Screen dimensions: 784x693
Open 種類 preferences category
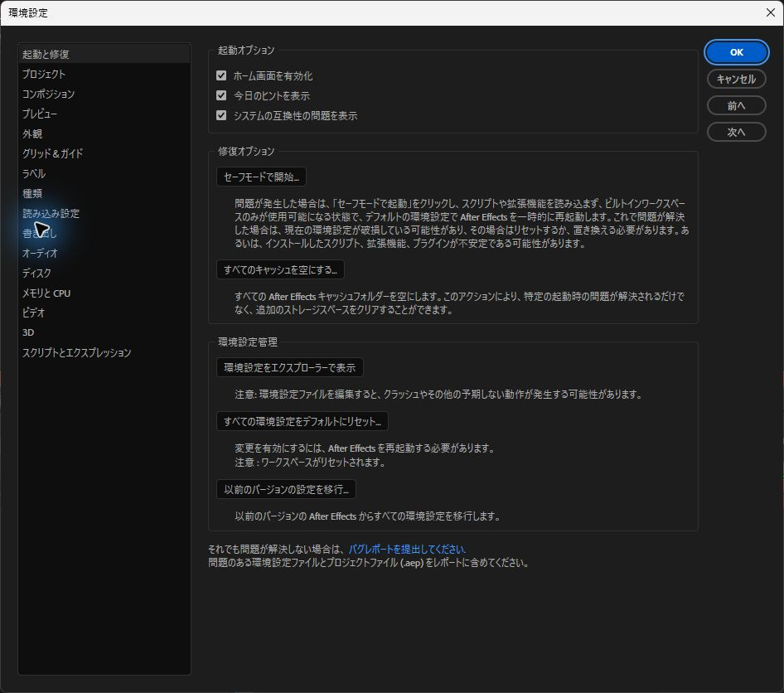click(104, 193)
